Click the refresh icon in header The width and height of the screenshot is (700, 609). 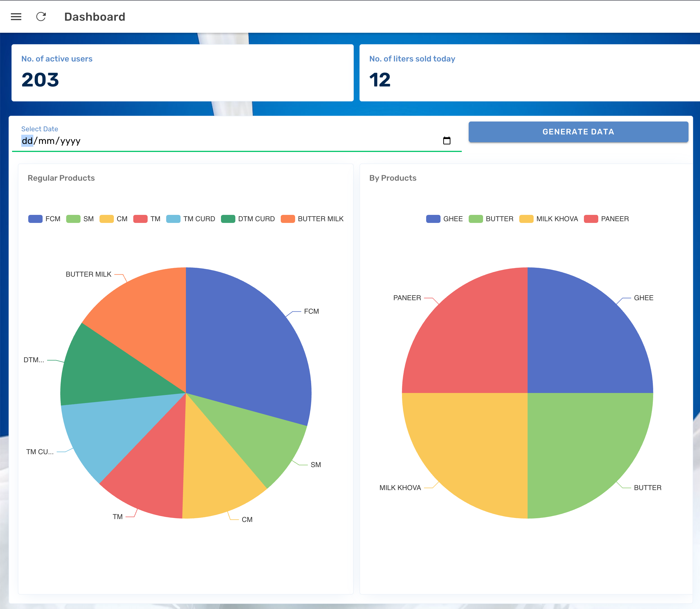pos(41,17)
